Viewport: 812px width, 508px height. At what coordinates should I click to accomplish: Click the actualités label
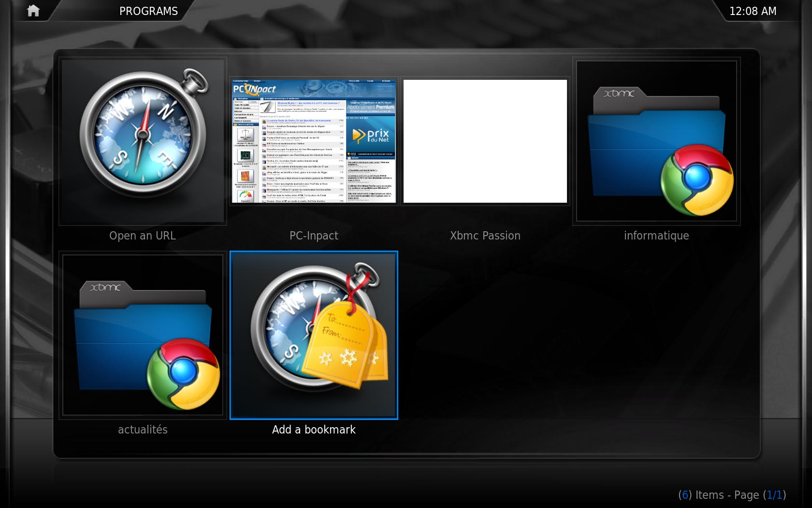tap(143, 430)
